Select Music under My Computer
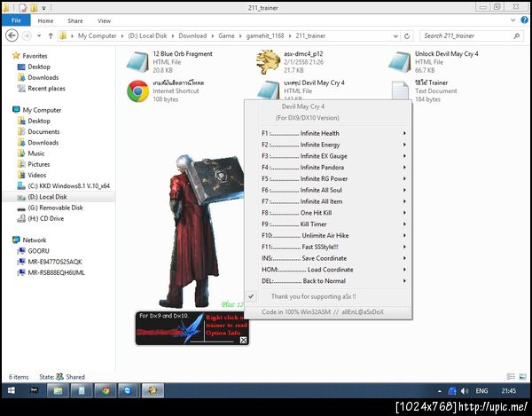532x416 pixels. click(x=31, y=153)
